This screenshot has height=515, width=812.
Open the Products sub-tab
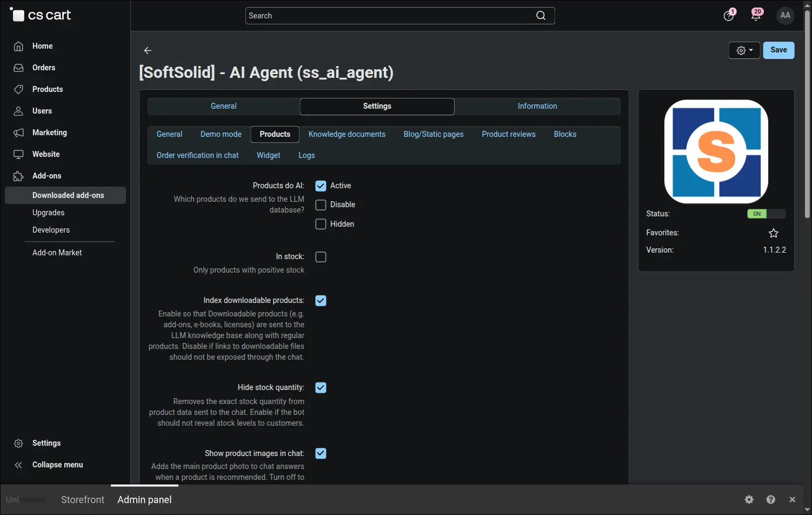coord(275,134)
